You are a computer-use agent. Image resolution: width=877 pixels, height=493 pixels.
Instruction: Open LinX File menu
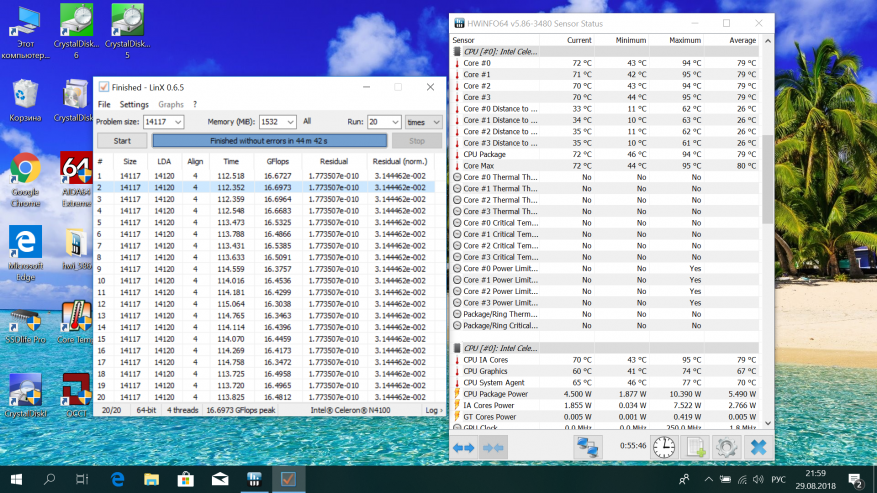pos(104,104)
